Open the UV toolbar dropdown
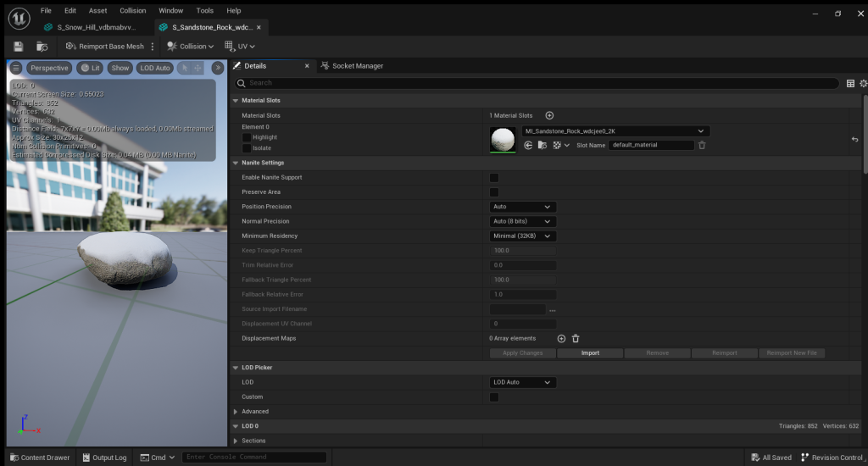This screenshot has height=466, width=868. click(240, 47)
